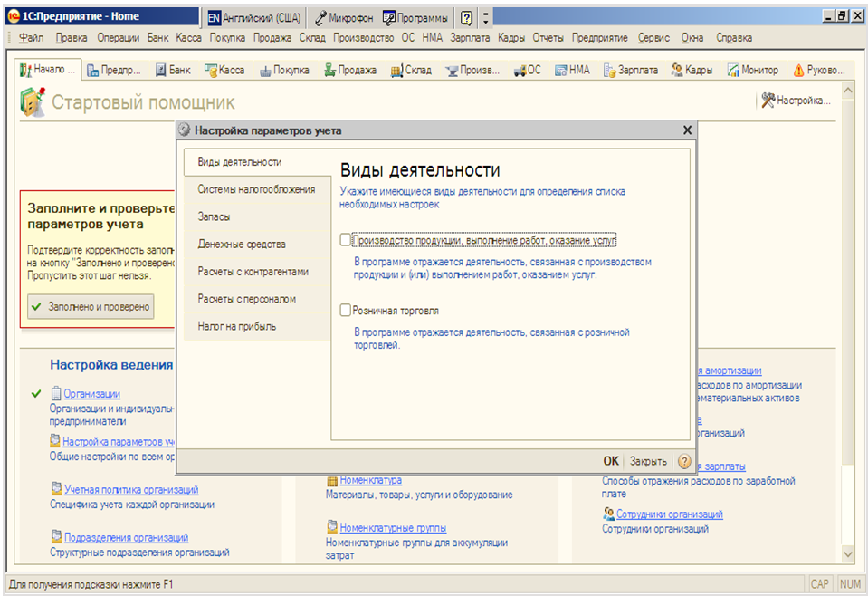The height and width of the screenshot is (596, 868).
Task: Open the Отчеты menu
Action: tap(548, 38)
